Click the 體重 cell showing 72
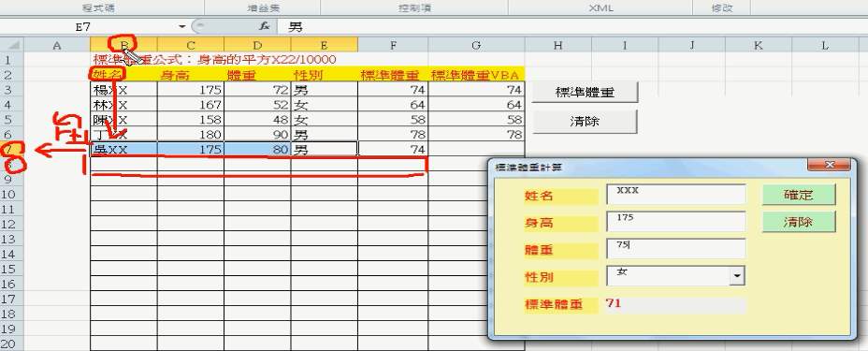Viewport: 868px width, 351px height. [x=257, y=89]
